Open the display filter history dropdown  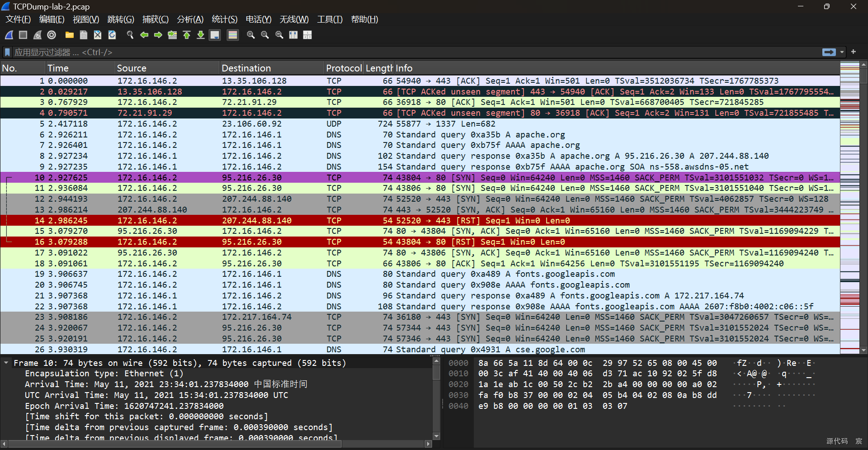click(x=842, y=52)
